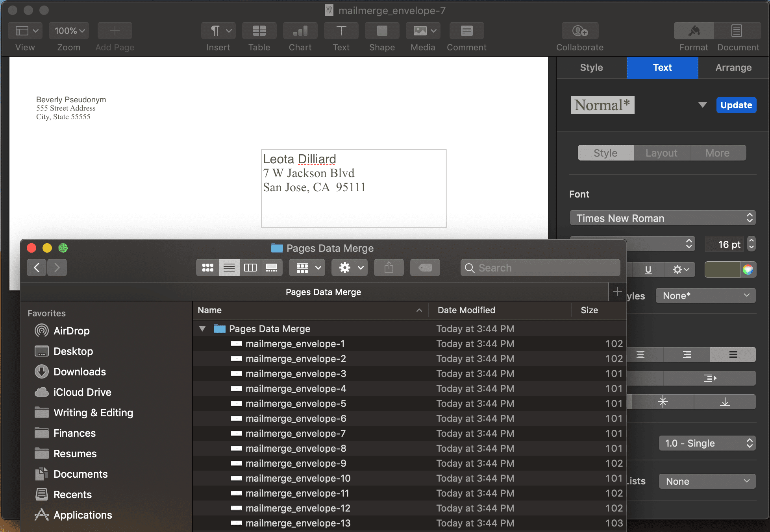
Task: Open the Times New Roman font dropdown
Action: [x=663, y=218]
